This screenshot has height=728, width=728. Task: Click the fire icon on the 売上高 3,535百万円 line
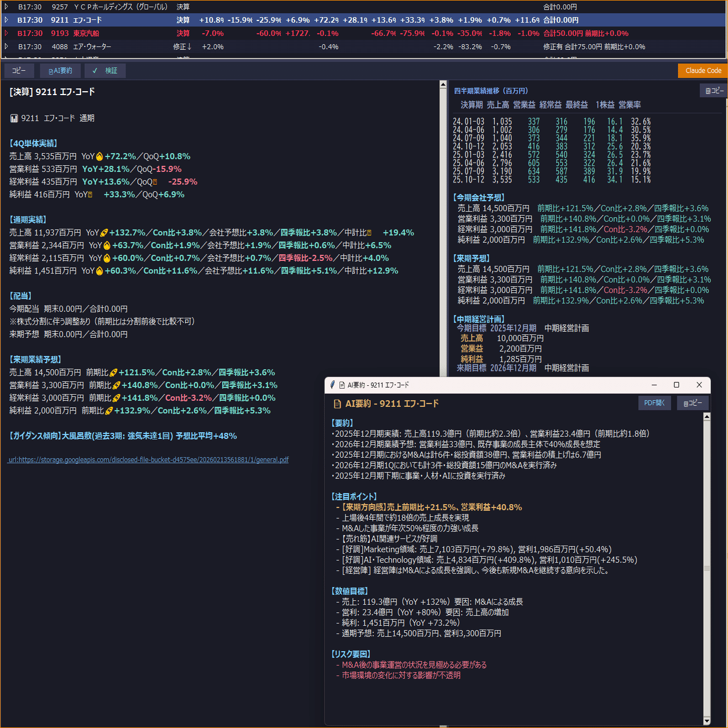click(x=99, y=156)
